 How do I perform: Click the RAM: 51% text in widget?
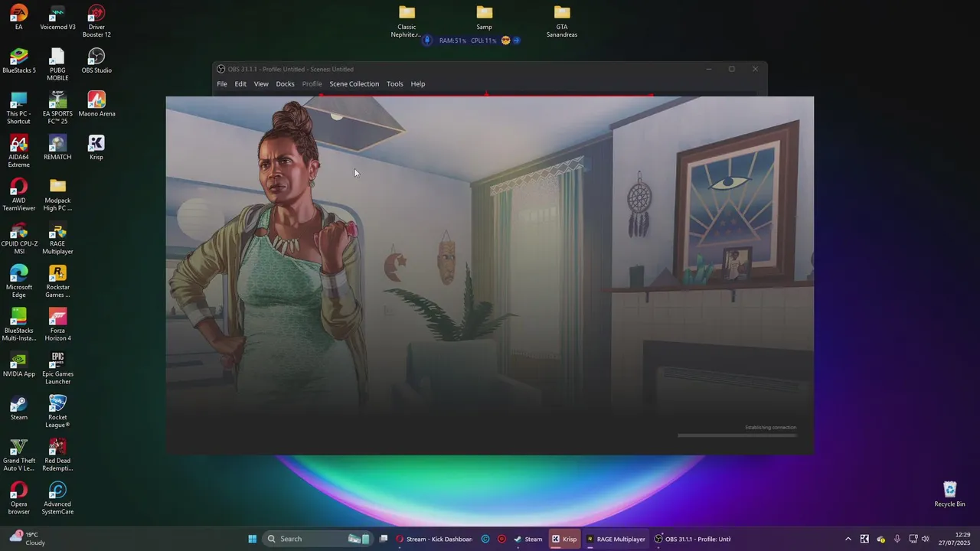tap(452, 41)
